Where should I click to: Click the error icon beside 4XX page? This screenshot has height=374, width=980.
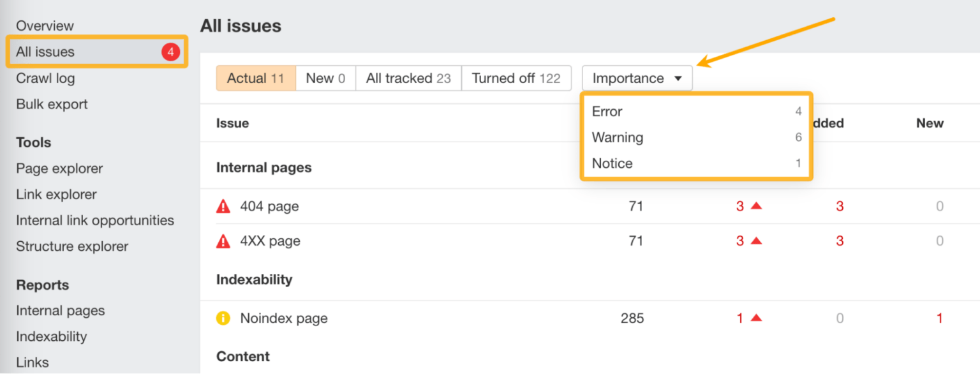click(x=223, y=241)
